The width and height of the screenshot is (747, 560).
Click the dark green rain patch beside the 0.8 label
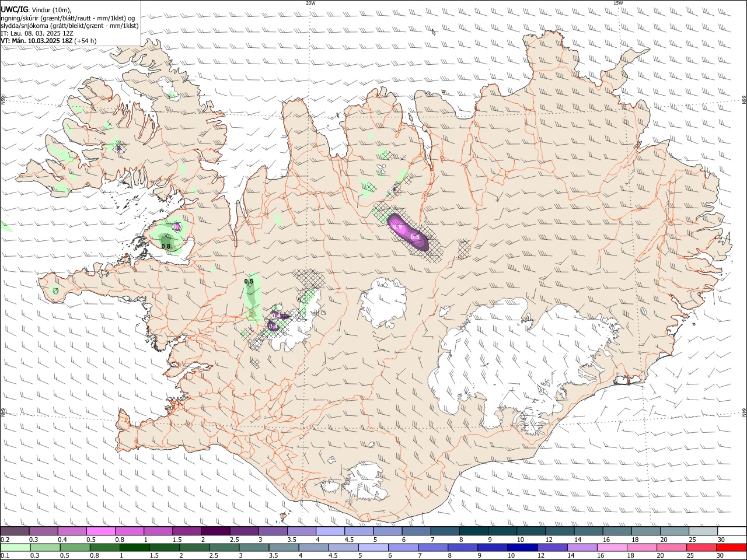point(166,240)
